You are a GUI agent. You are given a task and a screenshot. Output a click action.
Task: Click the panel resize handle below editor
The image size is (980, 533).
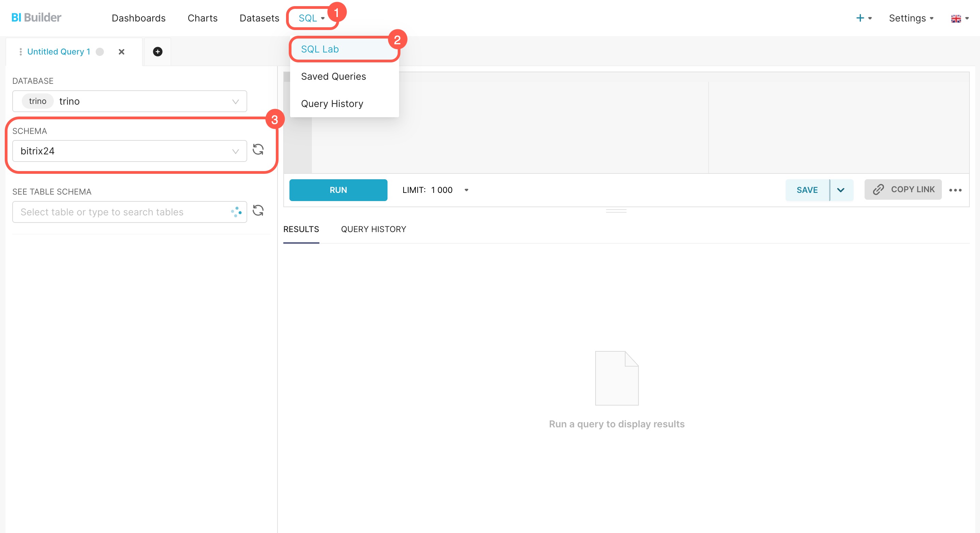click(x=616, y=211)
